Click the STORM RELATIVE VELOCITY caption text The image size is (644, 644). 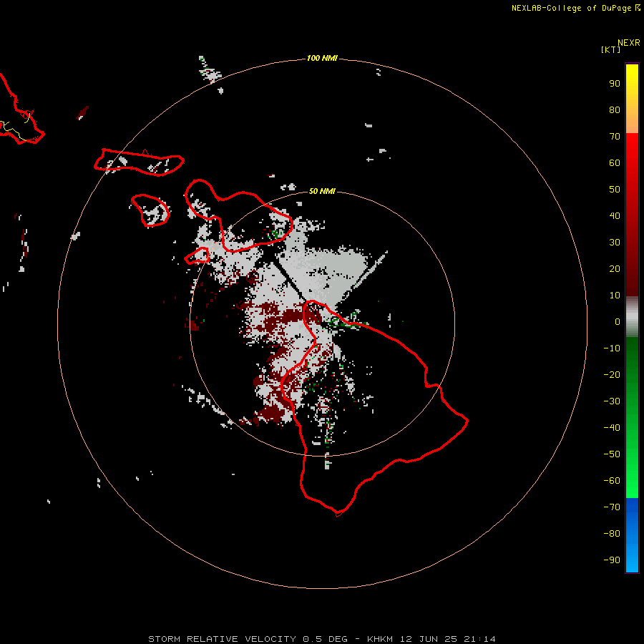222,639
